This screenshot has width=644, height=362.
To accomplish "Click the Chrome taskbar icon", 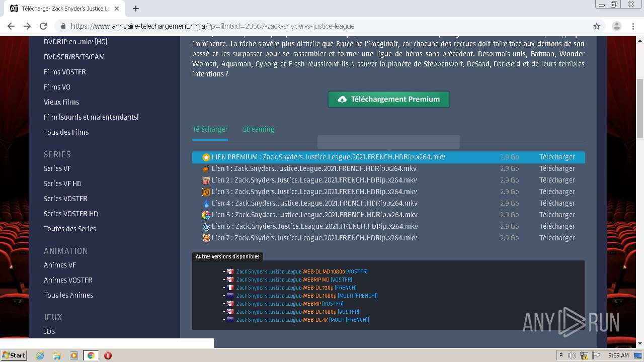I will coord(91,355).
